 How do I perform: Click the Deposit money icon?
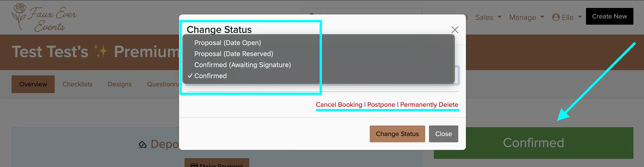click(142, 144)
